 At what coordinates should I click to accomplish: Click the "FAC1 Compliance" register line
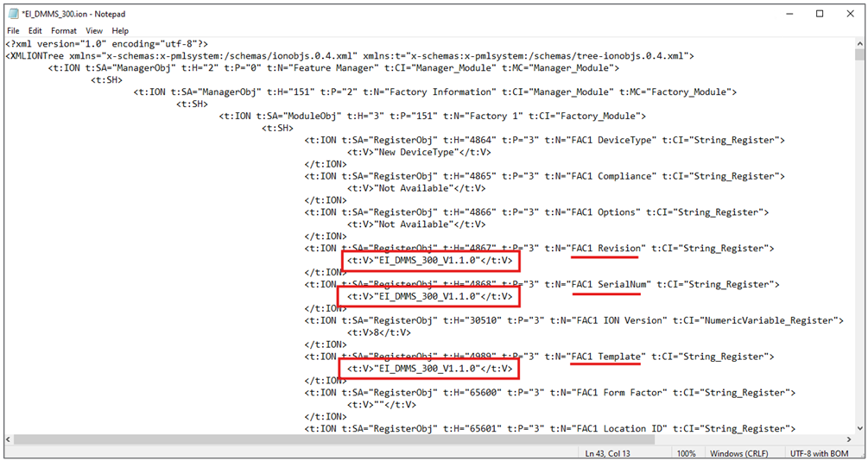tap(545, 176)
